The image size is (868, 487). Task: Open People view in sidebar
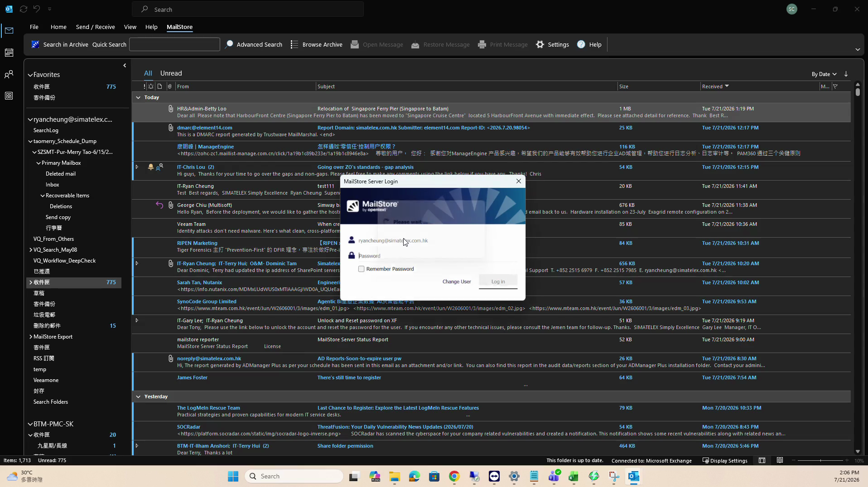coord(9,74)
